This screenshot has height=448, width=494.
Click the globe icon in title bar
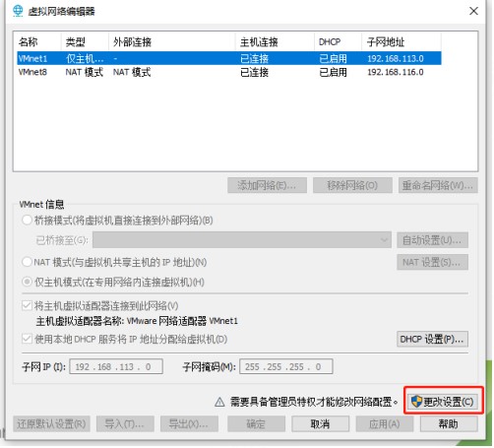(x=18, y=11)
